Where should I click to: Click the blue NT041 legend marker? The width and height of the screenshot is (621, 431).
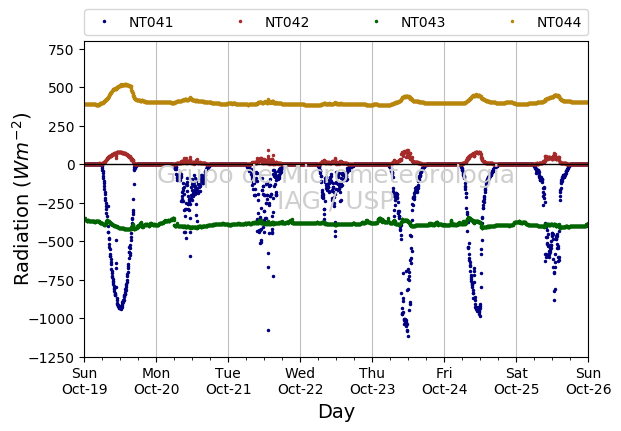(x=105, y=22)
